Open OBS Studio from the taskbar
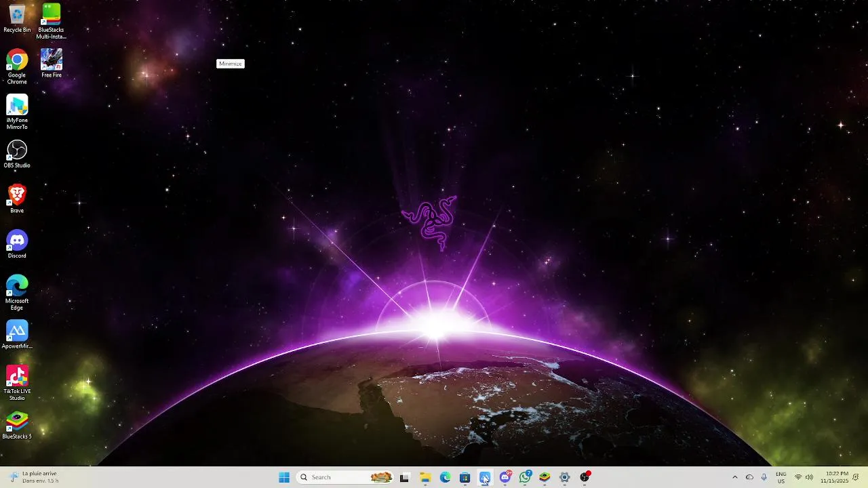868x488 pixels. click(x=585, y=477)
